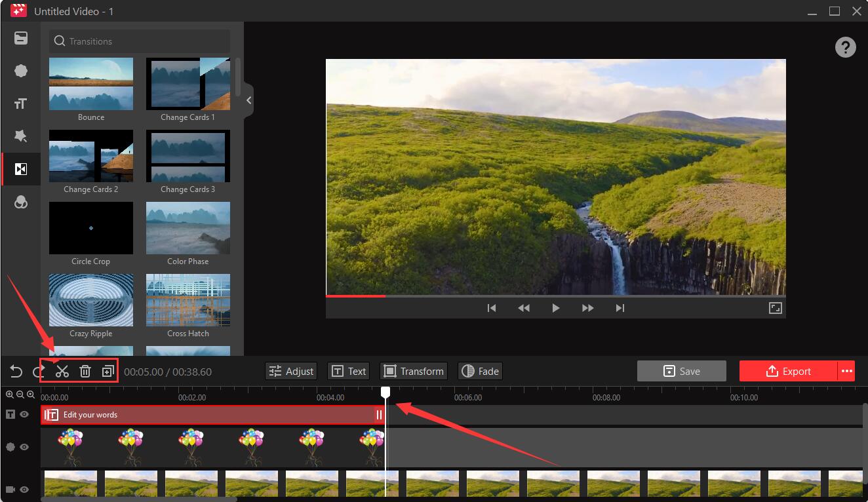The width and height of the screenshot is (868, 502).
Task: Zoom in on the timeline
Action: pos(10,395)
